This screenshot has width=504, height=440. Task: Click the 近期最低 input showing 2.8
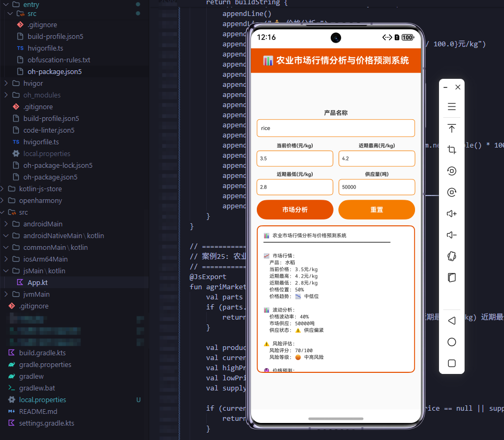click(x=295, y=187)
